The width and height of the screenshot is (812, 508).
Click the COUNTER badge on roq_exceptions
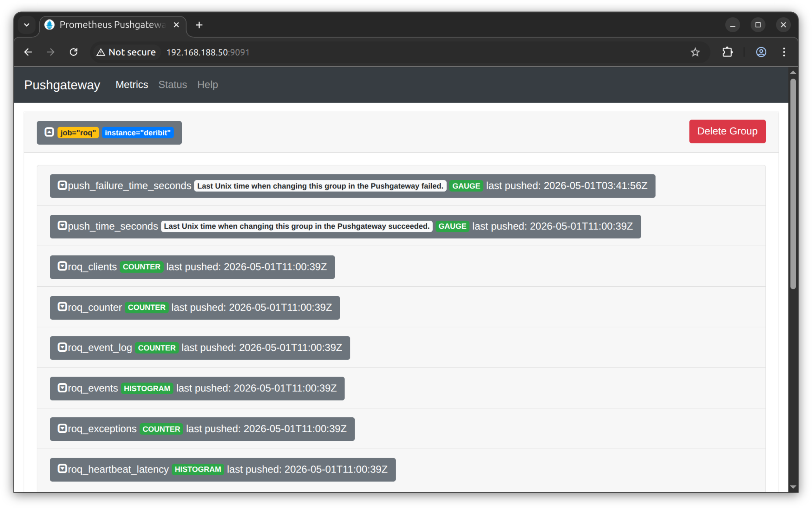click(161, 429)
